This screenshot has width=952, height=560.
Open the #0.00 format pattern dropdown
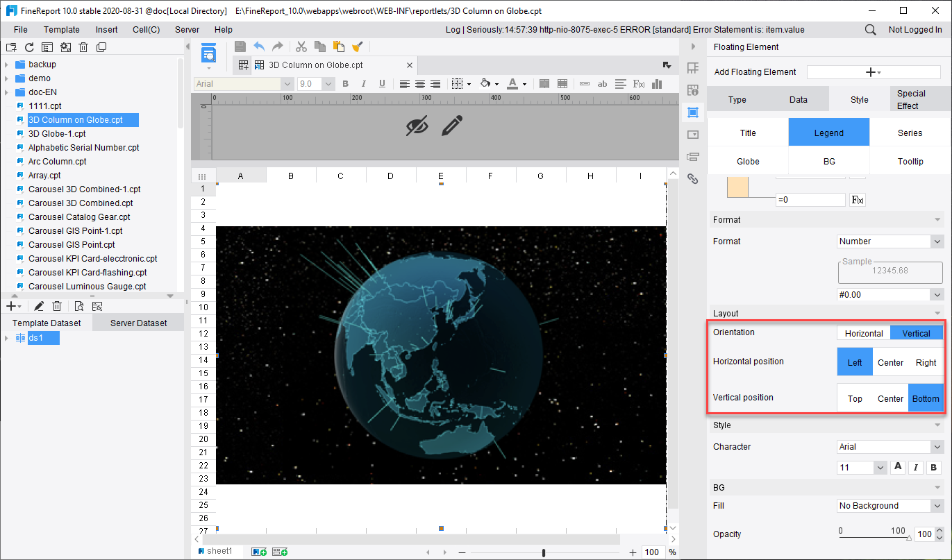pos(937,295)
